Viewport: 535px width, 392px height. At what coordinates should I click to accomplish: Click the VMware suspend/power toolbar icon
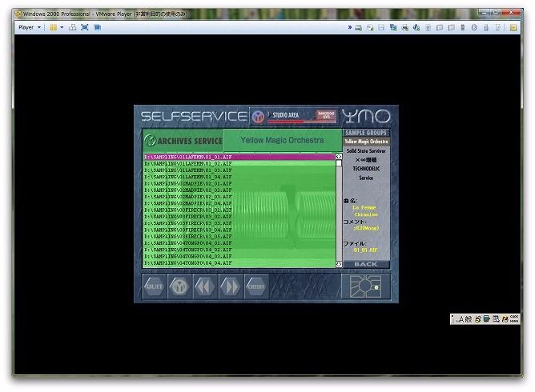53,27
